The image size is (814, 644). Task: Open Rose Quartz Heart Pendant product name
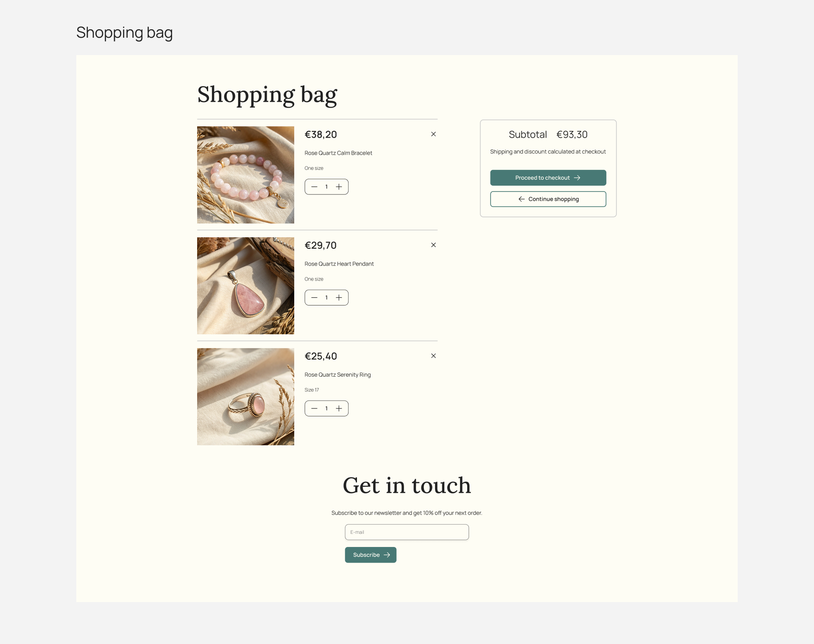[339, 264]
